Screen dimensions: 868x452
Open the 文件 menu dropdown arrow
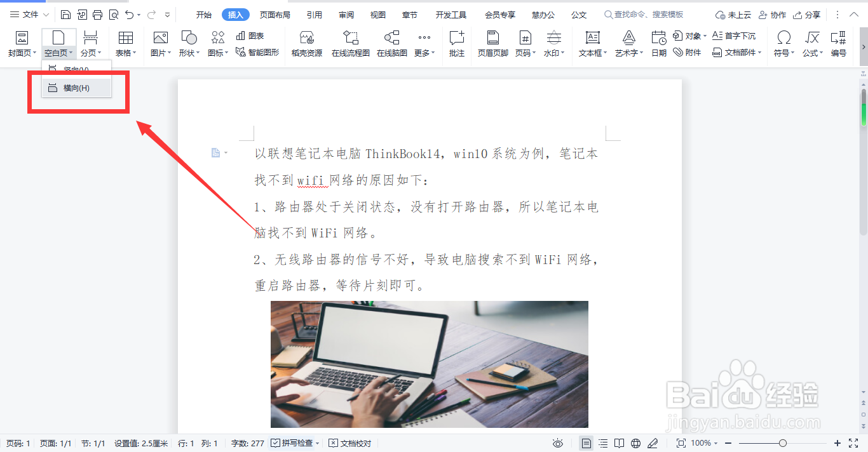pos(46,15)
